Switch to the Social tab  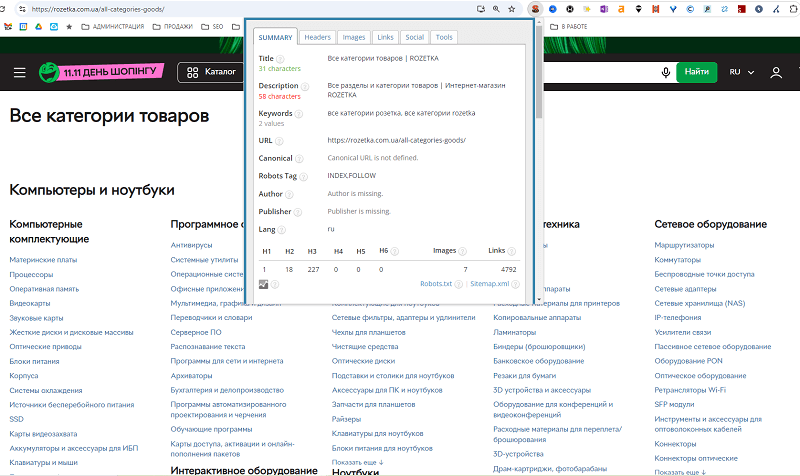(x=414, y=37)
